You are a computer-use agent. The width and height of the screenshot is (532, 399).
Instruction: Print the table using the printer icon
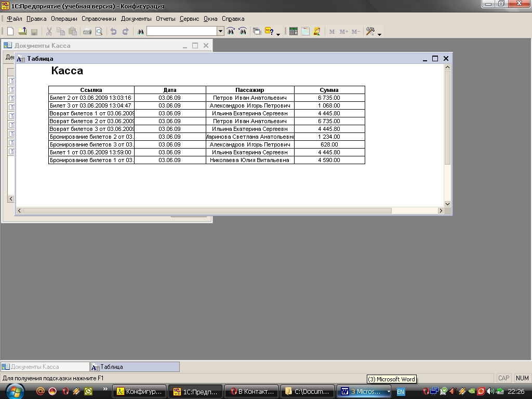coord(87,32)
